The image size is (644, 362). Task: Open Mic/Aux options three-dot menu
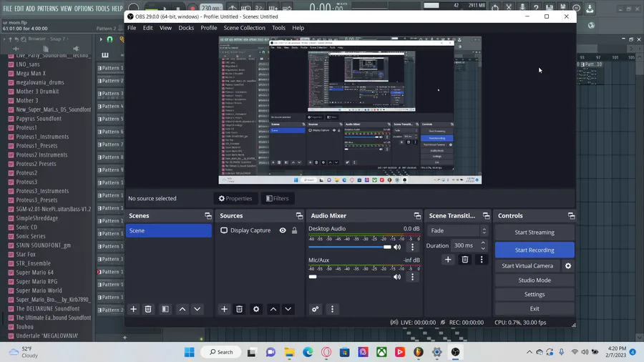[413, 277]
